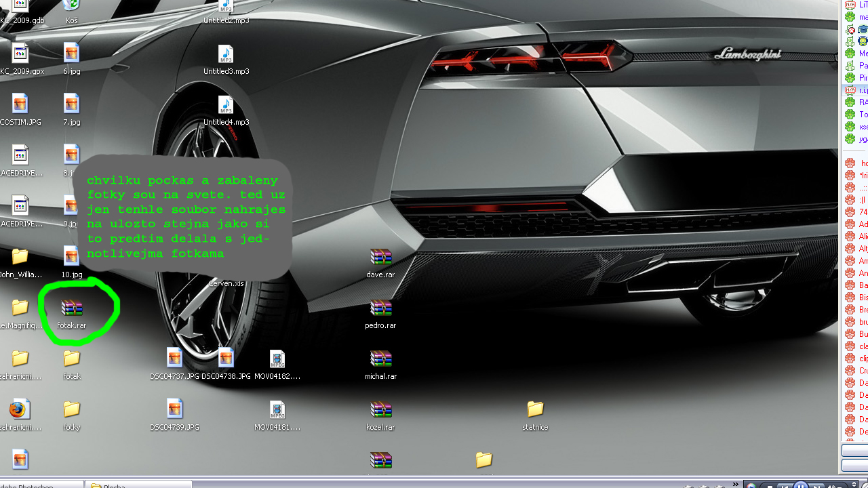This screenshot has width=868, height=488.
Task: Select the pedro.rar desktop icon
Action: click(x=380, y=308)
